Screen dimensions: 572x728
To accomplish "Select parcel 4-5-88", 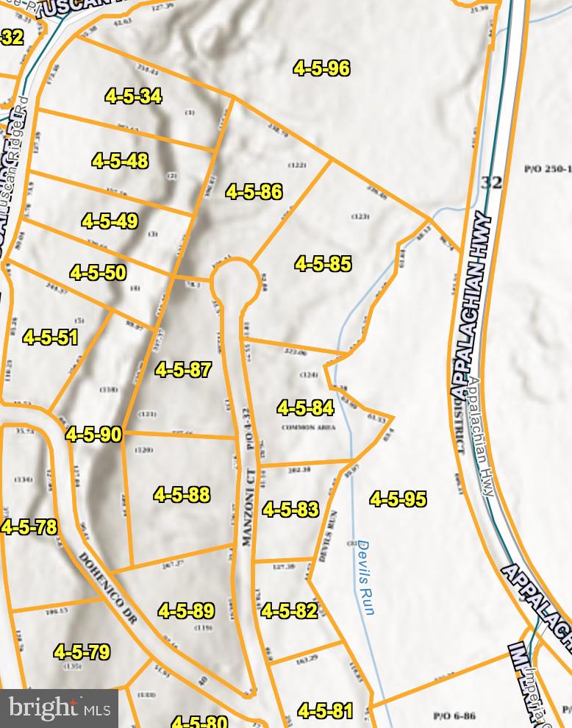I will tap(182, 495).
